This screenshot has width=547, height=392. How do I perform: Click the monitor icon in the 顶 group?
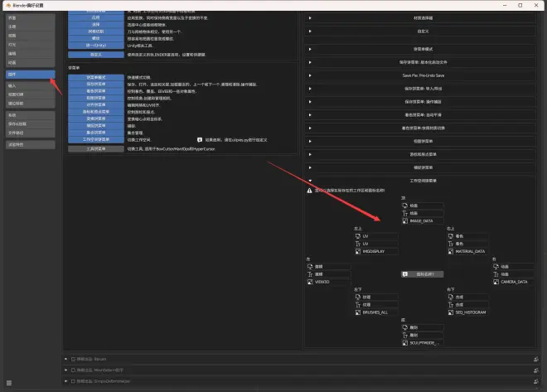click(404, 206)
